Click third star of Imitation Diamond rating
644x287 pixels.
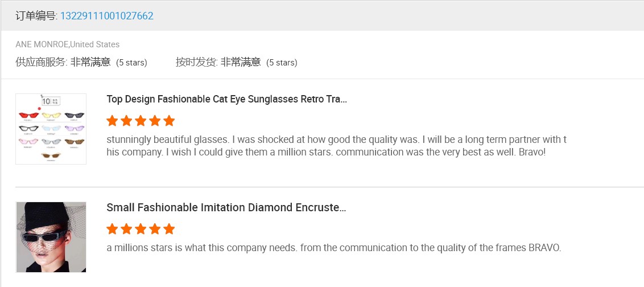(141, 229)
